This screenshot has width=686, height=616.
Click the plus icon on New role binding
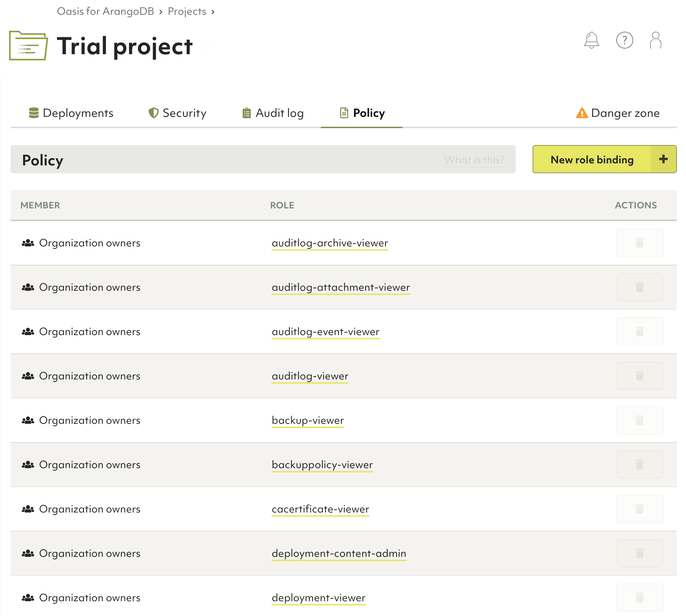coord(663,159)
